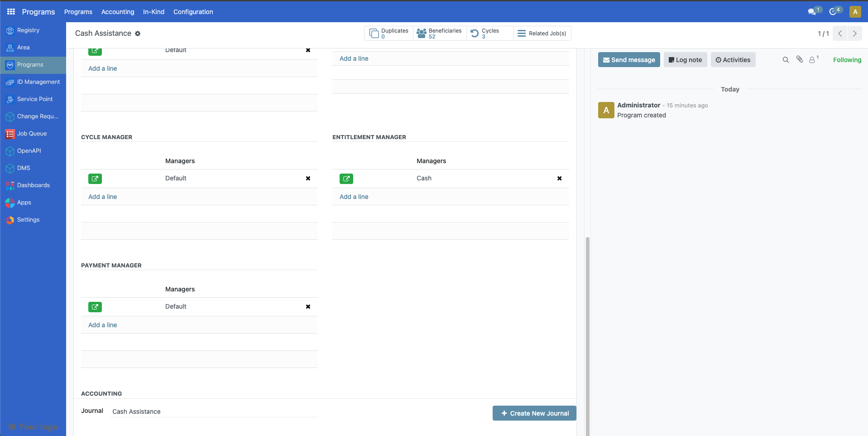Toggle Following status for this program
Viewport: 868px width, 436px height.
847,59
